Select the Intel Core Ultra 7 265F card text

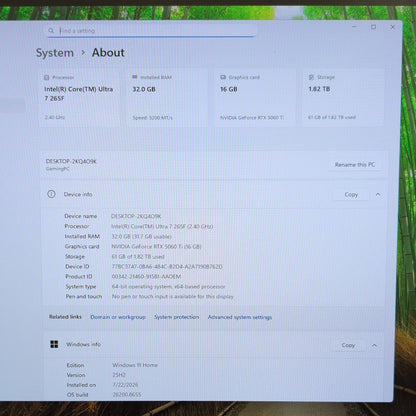[79, 94]
